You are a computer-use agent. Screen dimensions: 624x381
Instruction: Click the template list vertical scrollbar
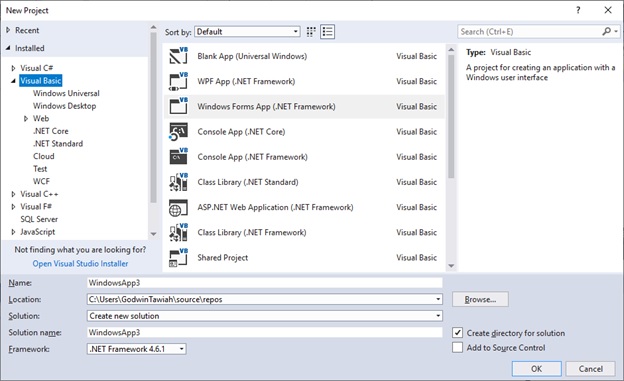[x=451, y=116]
